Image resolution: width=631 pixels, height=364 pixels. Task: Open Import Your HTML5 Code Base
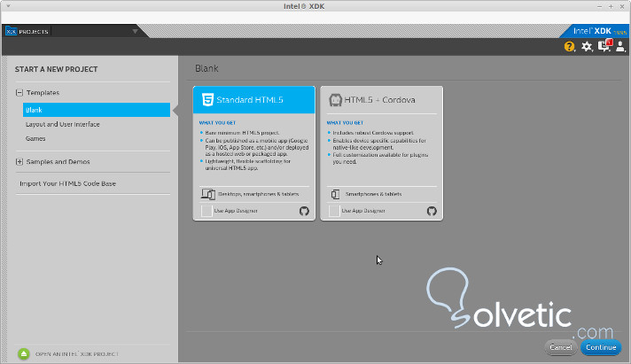click(x=67, y=183)
